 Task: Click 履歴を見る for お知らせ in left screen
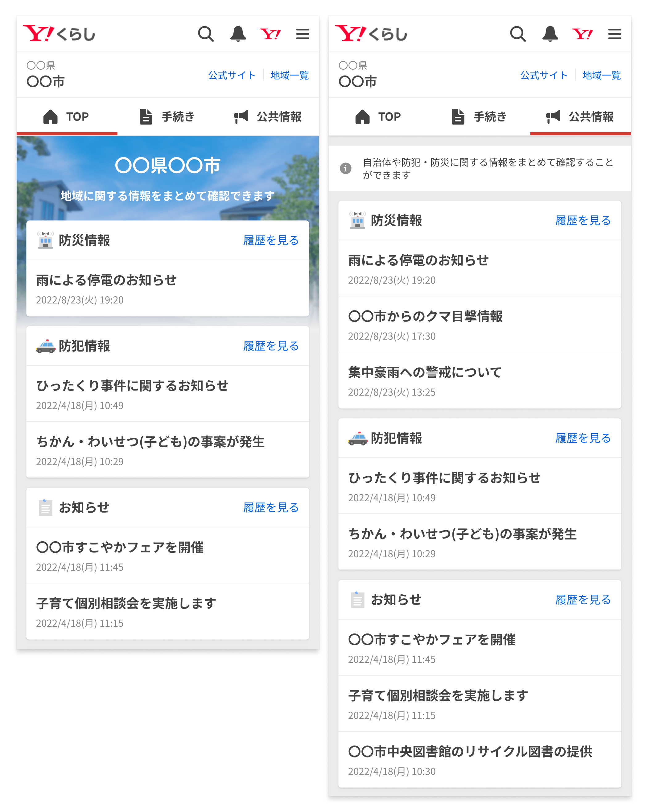click(271, 507)
